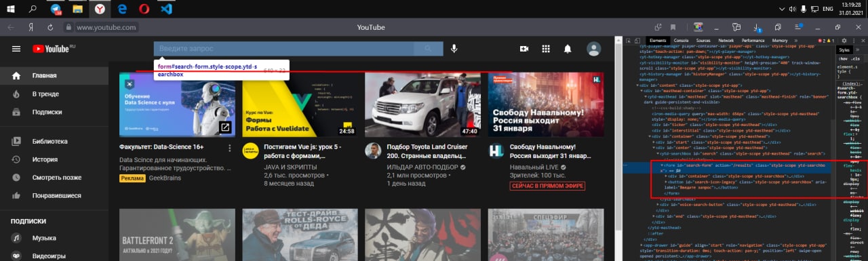868x261 pixels.
Task: Open Telegram from the taskbar
Action: click(x=56, y=9)
